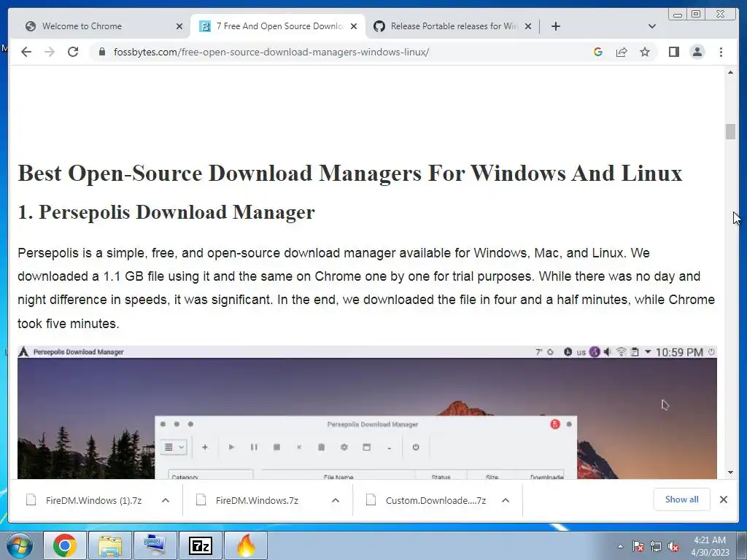Click the paragraph text starting with Persepolis is a simple

coord(366,288)
